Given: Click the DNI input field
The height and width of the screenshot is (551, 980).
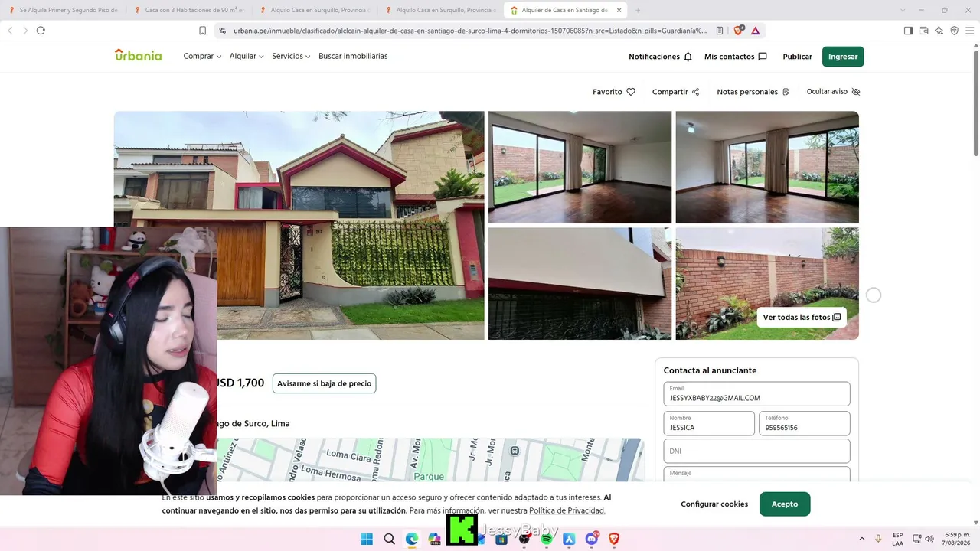Looking at the screenshot, I should tap(756, 451).
